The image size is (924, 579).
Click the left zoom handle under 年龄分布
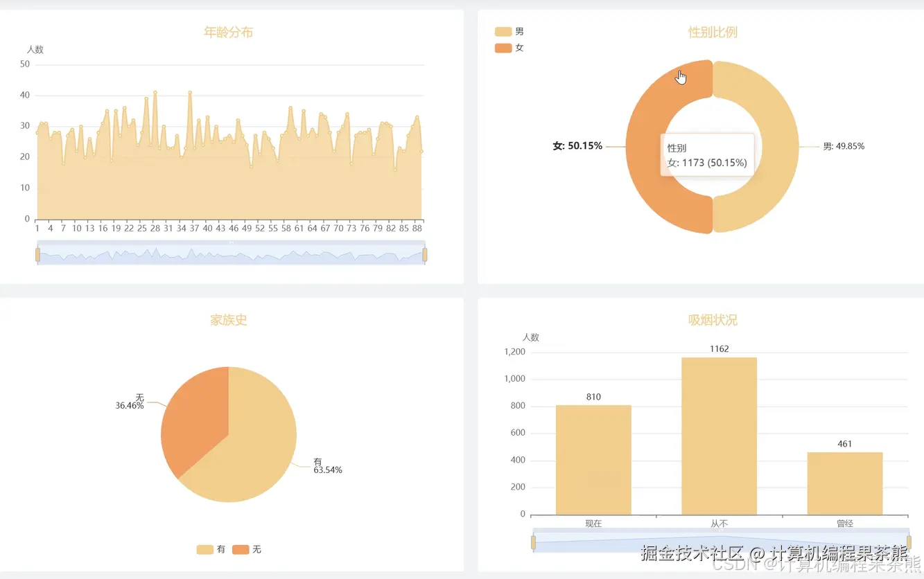37,255
